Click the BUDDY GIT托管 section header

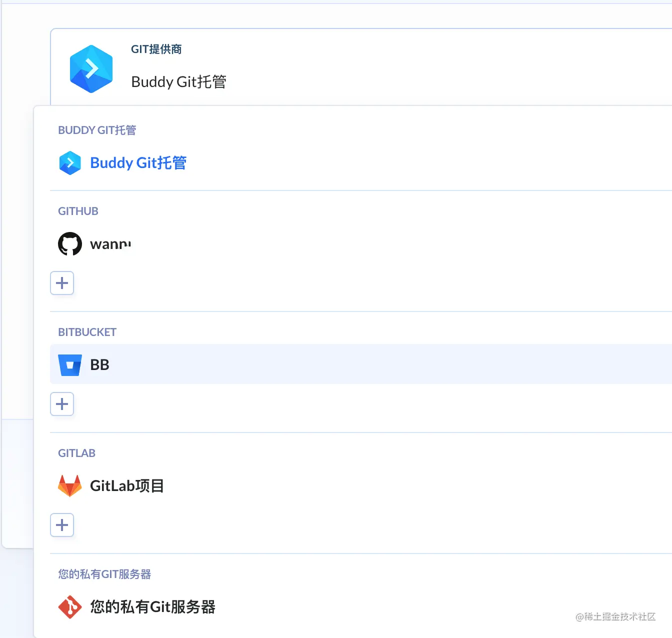[x=97, y=130]
